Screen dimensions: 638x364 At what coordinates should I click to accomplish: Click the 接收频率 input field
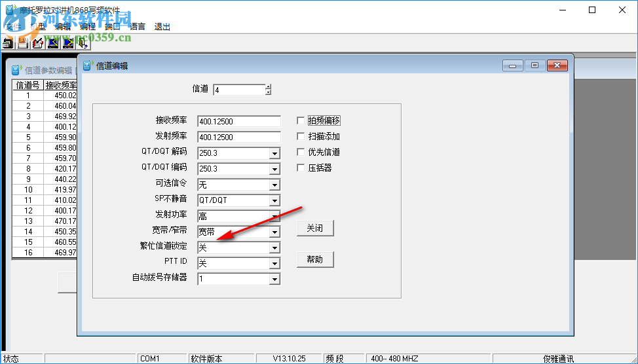pyautogui.click(x=239, y=121)
